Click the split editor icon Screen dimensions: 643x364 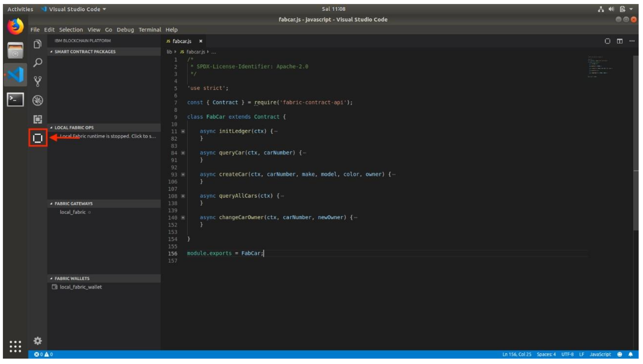(x=620, y=41)
